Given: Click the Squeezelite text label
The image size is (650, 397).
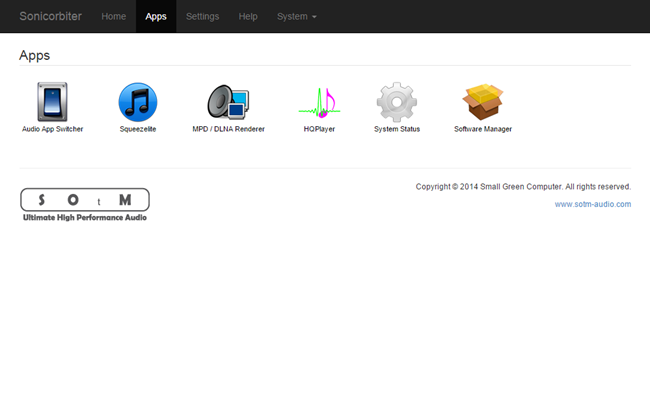Looking at the screenshot, I should coord(138,129).
